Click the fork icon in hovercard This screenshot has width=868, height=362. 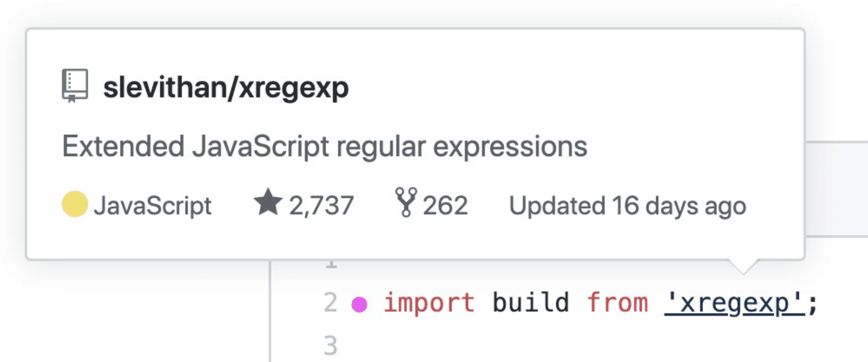pos(405,202)
